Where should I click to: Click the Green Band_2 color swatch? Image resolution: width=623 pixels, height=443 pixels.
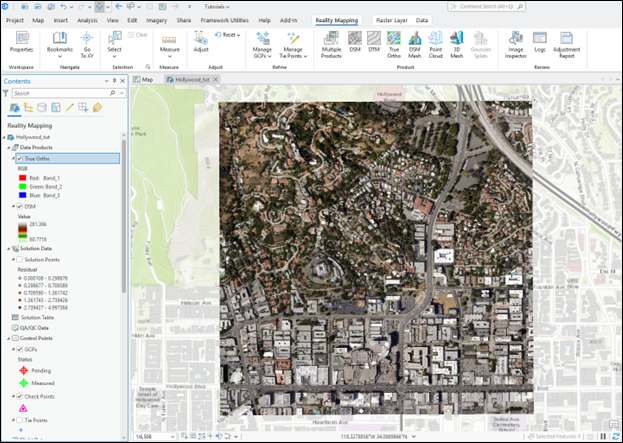[23, 187]
